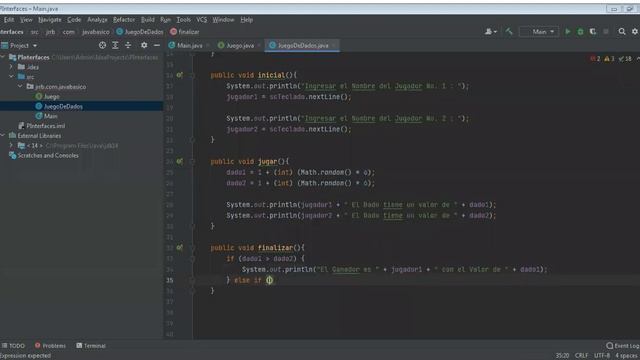Click the errors count indicator in editor
640x360 pixels.
pyautogui.click(x=595, y=59)
